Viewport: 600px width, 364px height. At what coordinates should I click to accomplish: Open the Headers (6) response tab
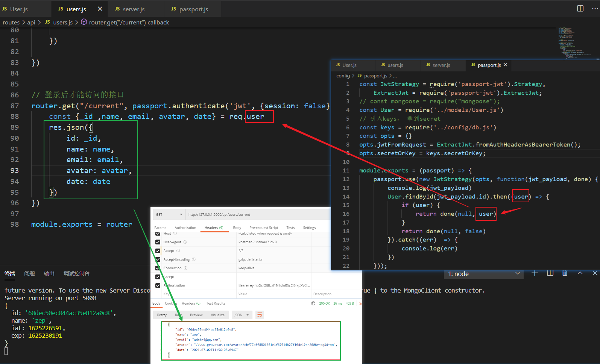[x=191, y=303]
